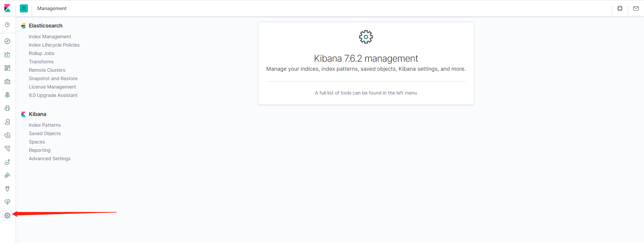Open Advanced Settings
Viewport: 644px width, 243px height.
tap(50, 159)
